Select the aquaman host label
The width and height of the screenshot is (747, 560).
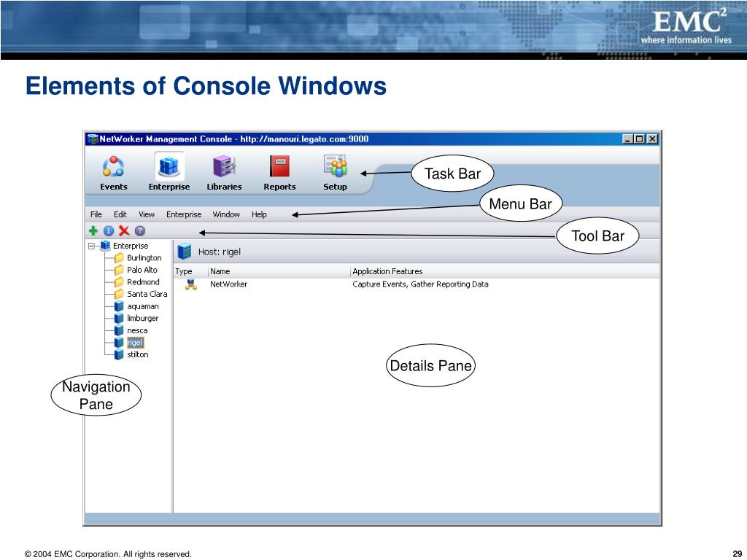click(x=143, y=307)
